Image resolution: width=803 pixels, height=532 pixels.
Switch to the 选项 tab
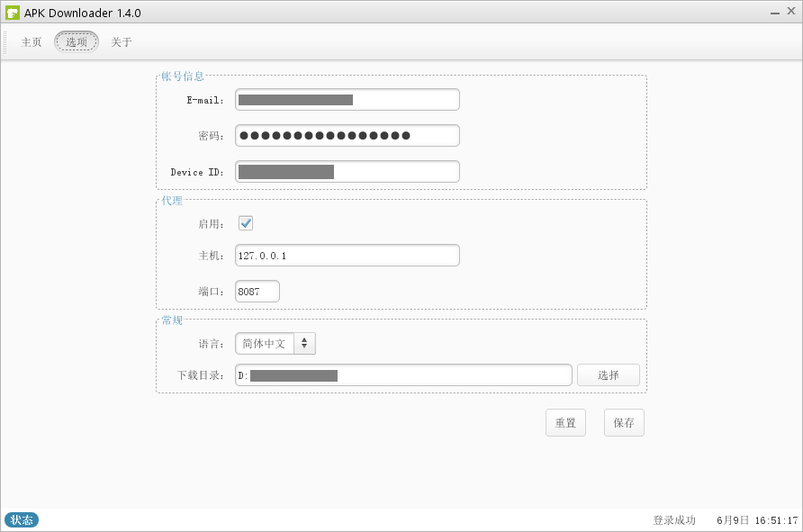coord(77,42)
